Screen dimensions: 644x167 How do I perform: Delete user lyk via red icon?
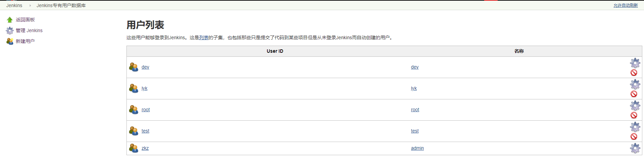pyautogui.click(x=634, y=94)
